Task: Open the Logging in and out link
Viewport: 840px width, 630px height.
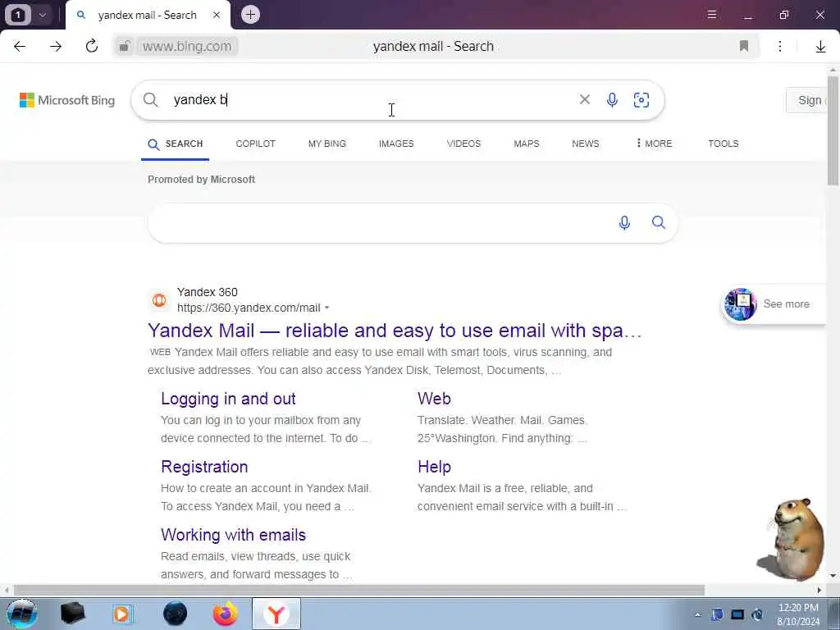Action: click(228, 399)
